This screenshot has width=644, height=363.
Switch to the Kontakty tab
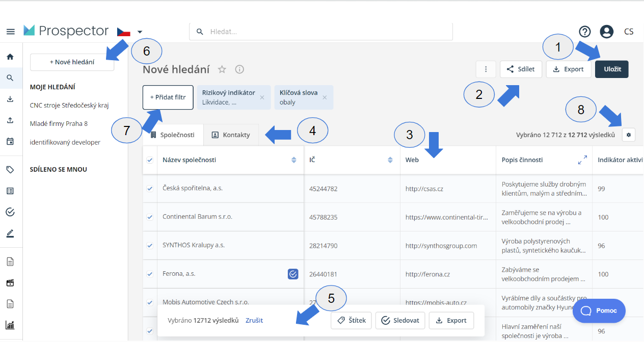pyautogui.click(x=231, y=135)
